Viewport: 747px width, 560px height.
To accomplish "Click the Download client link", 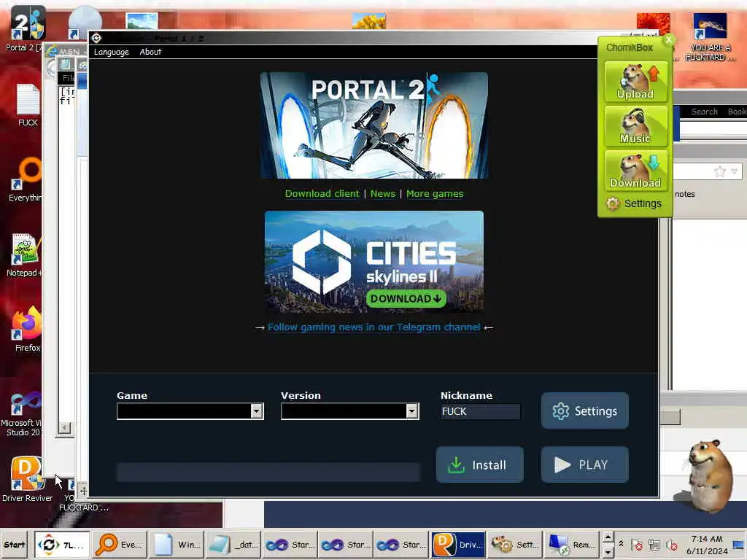I will (x=322, y=194).
